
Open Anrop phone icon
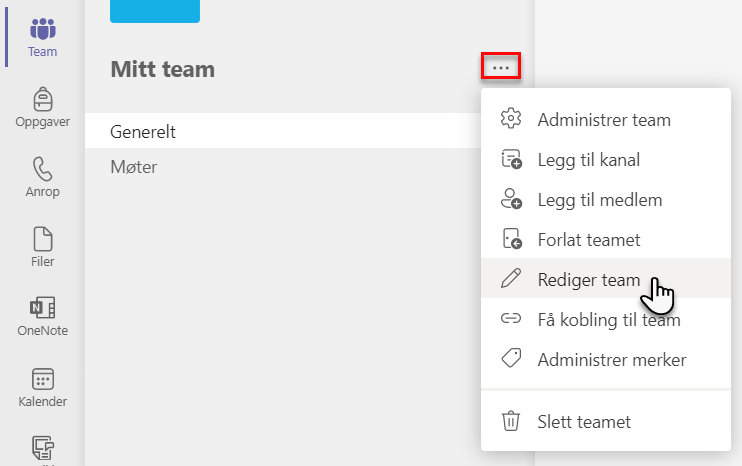[43, 169]
